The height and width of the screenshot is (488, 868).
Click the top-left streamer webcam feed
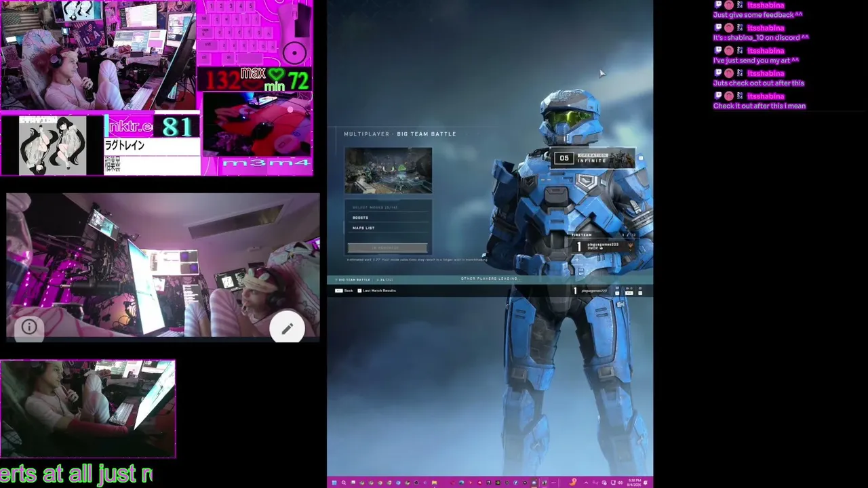tap(98, 56)
